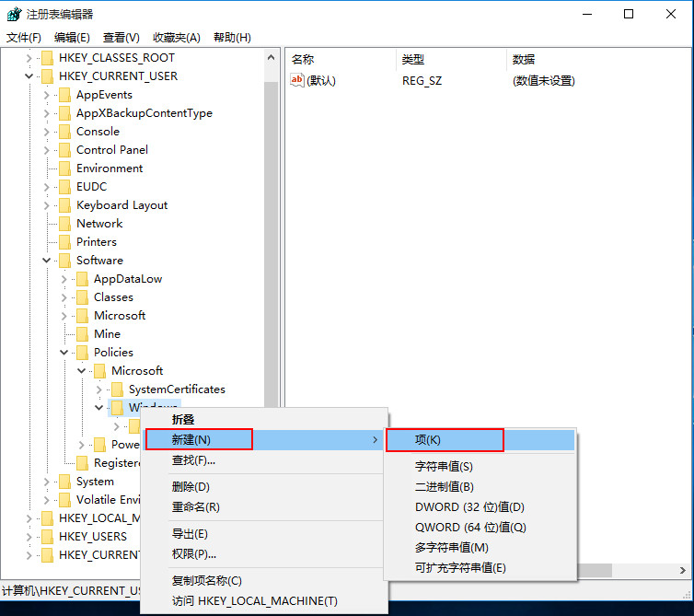Click the HKEY_USERS folder icon

coord(47,537)
